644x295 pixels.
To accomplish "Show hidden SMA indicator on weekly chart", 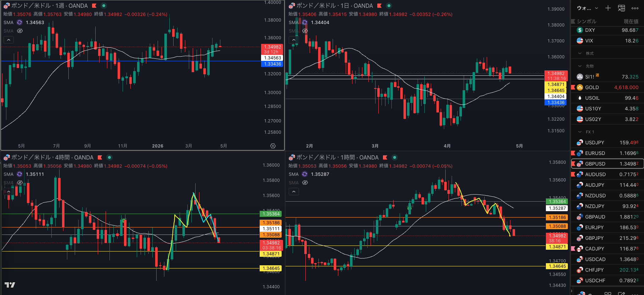I will pyautogui.click(x=20, y=31).
